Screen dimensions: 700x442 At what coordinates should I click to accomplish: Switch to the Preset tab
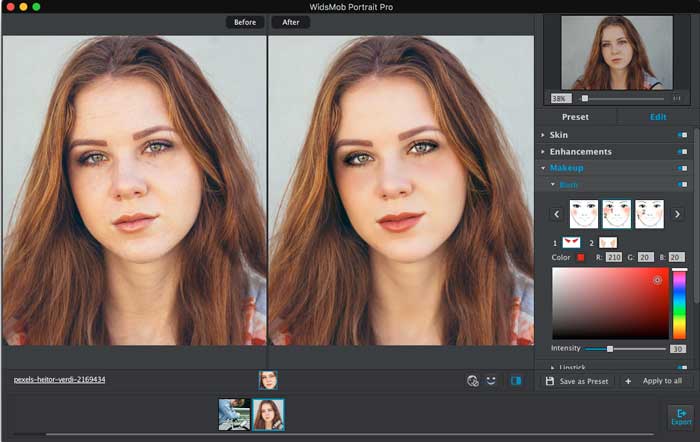575,117
